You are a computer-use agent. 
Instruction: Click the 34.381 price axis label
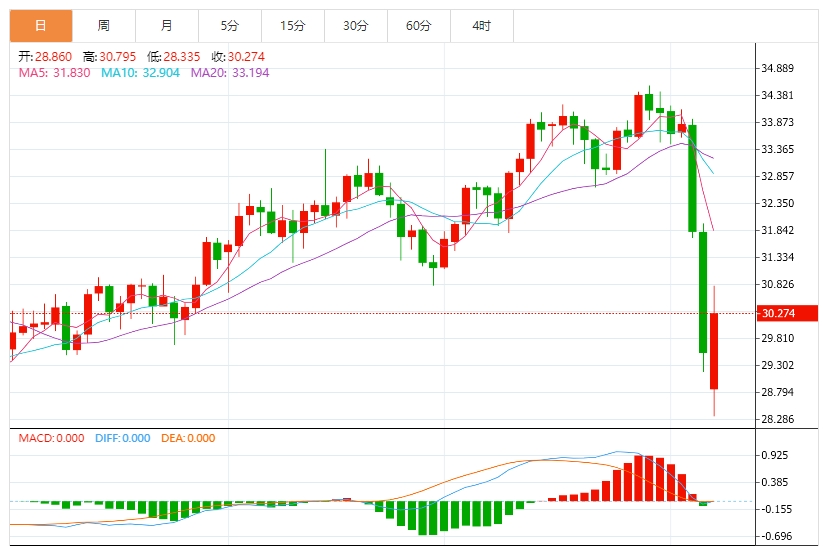tap(778, 95)
